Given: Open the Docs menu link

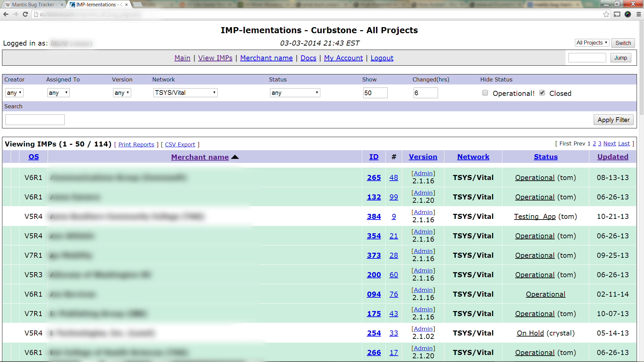Looking at the screenshot, I should pyautogui.click(x=309, y=58).
